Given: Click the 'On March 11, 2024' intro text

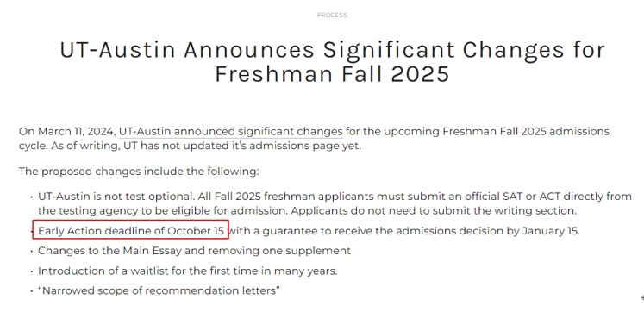Looking at the screenshot, I should (x=67, y=132).
